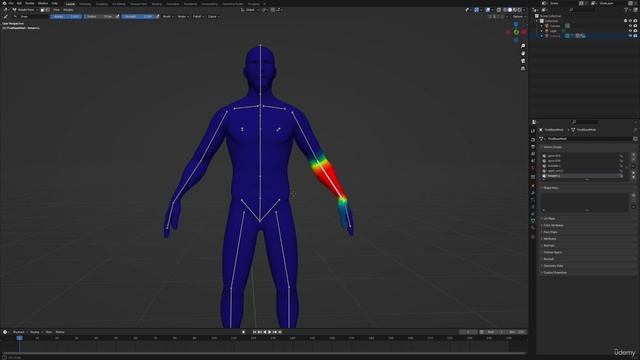Open the Cursor settings dropdown
The width and height of the screenshot is (640, 360).
pyautogui.click(x=213, y=16)
